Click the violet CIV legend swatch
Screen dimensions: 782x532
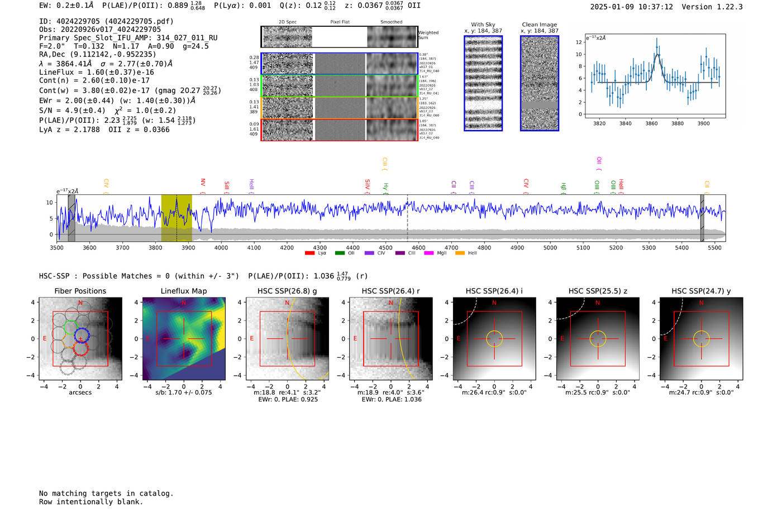coord(369,253)
